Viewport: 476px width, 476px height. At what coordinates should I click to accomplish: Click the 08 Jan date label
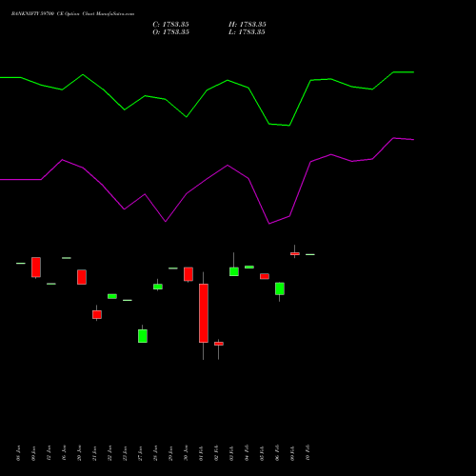tap(18, 453)
